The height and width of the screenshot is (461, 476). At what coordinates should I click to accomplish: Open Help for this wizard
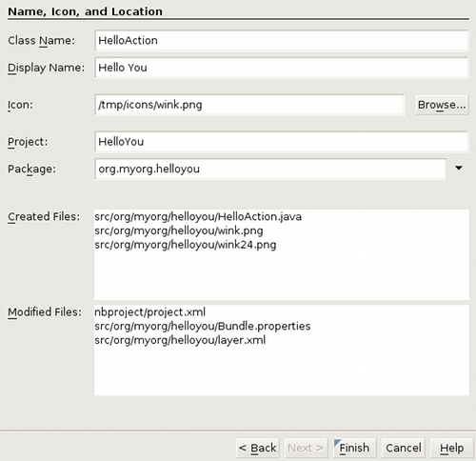(451, 448)
